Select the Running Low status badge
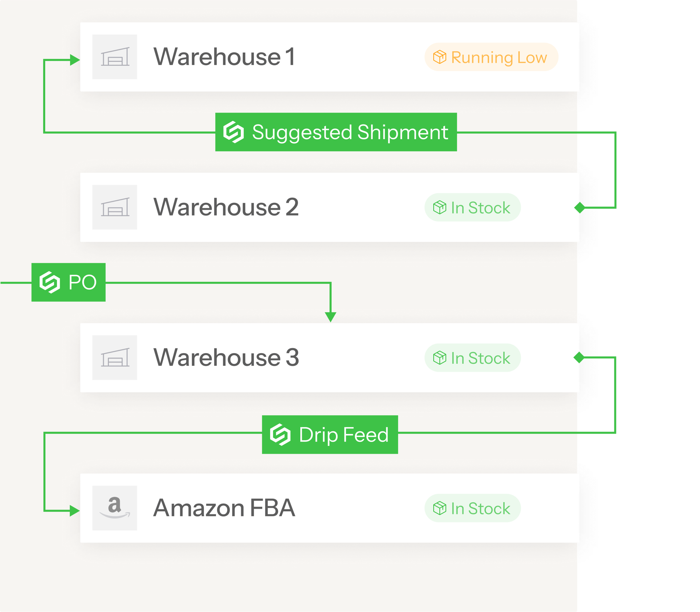700x612 pixels. tap(491, 57)
